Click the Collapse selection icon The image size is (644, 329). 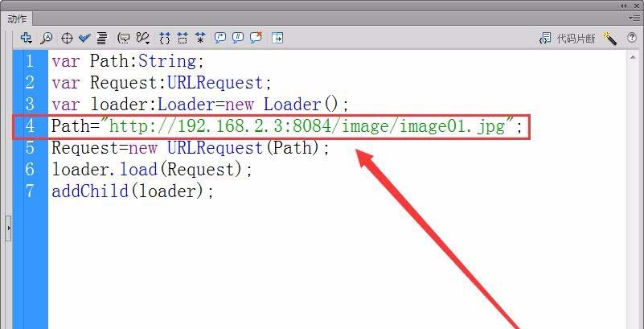pos(183,38)
